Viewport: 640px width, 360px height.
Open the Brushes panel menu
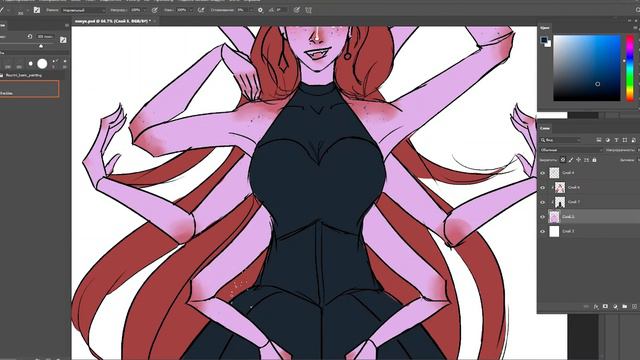click(67, 25)
